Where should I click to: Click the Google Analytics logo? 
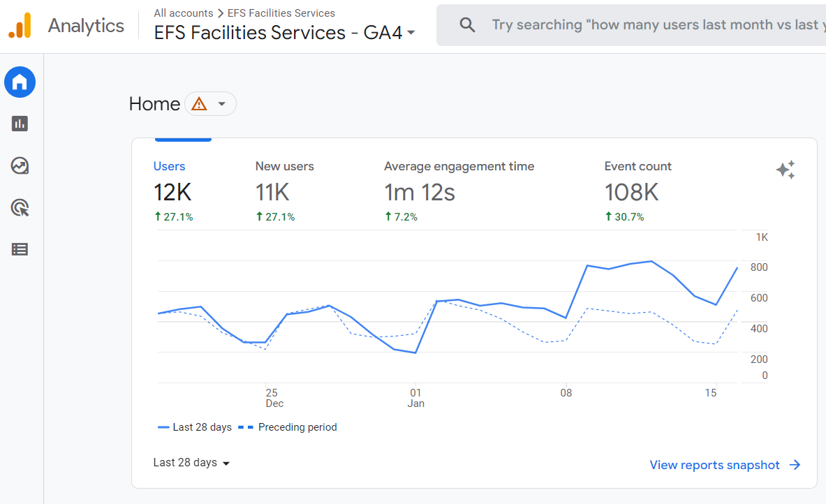[20, 25]
